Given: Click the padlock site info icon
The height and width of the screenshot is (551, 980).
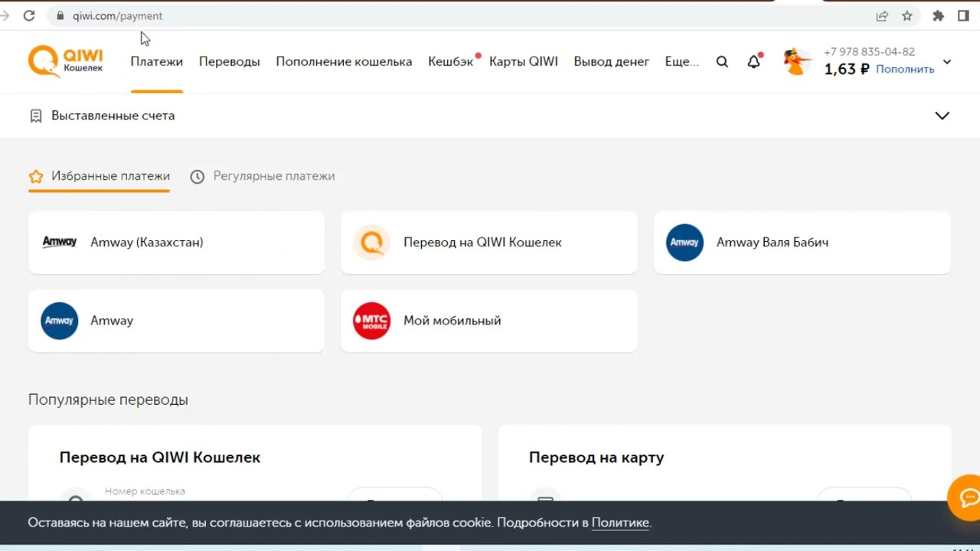Looking at the screenshot, I should point(60,15).
